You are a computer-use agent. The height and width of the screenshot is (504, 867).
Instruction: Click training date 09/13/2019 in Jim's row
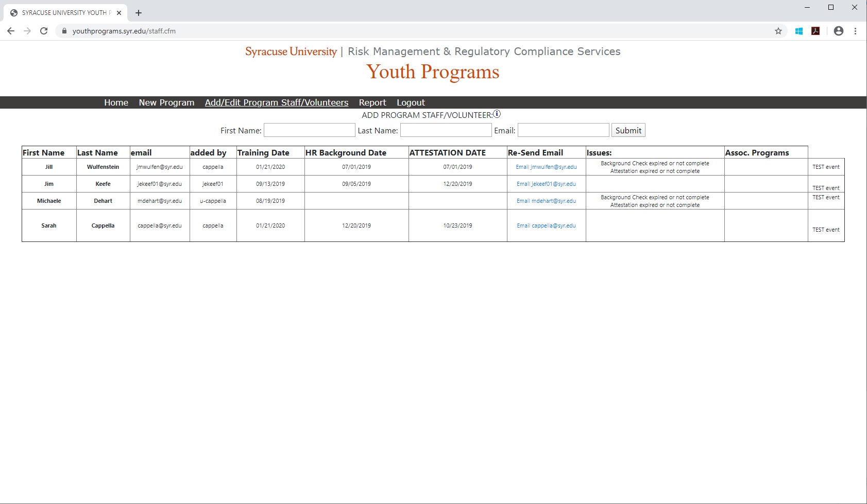(270, 184)
